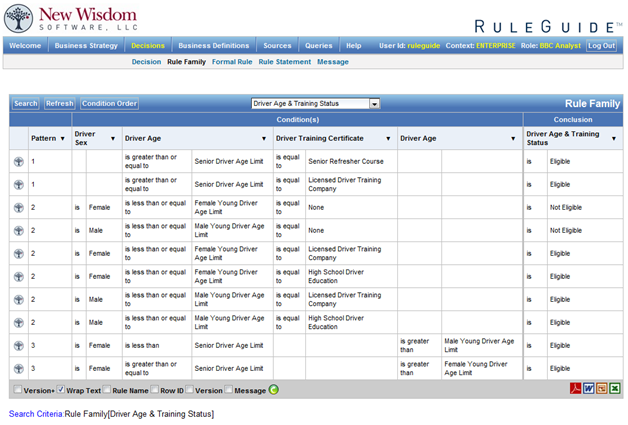Click the Condition Order button
Image resolution: width=628 pixels, height=425 pixels.
tap(109, 104)
